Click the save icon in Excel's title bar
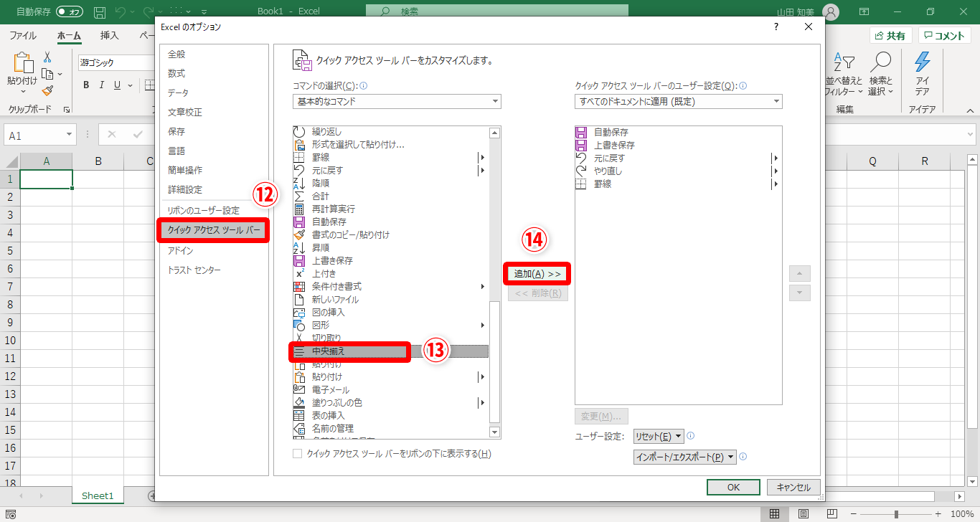 [x=100, y=12]
